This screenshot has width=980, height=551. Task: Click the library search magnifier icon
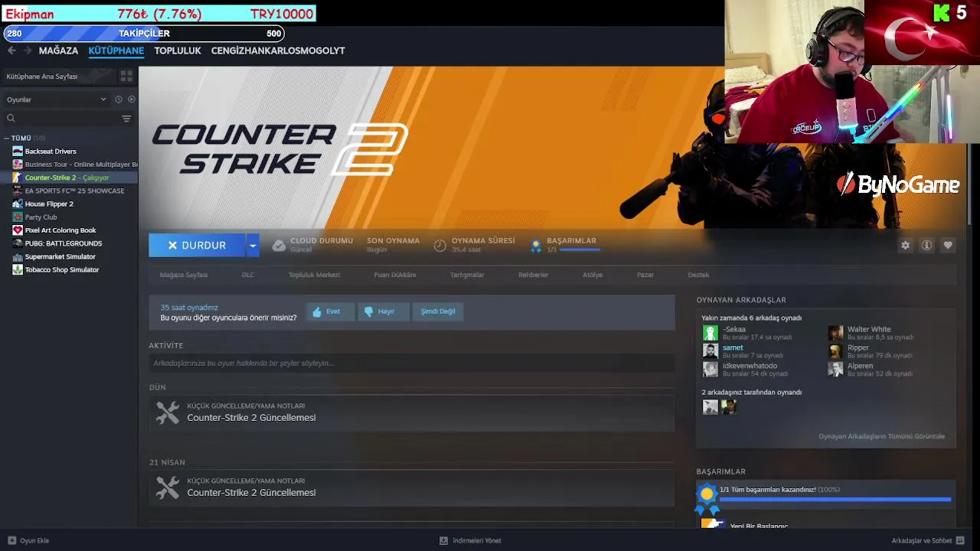[x=11, y=119]
